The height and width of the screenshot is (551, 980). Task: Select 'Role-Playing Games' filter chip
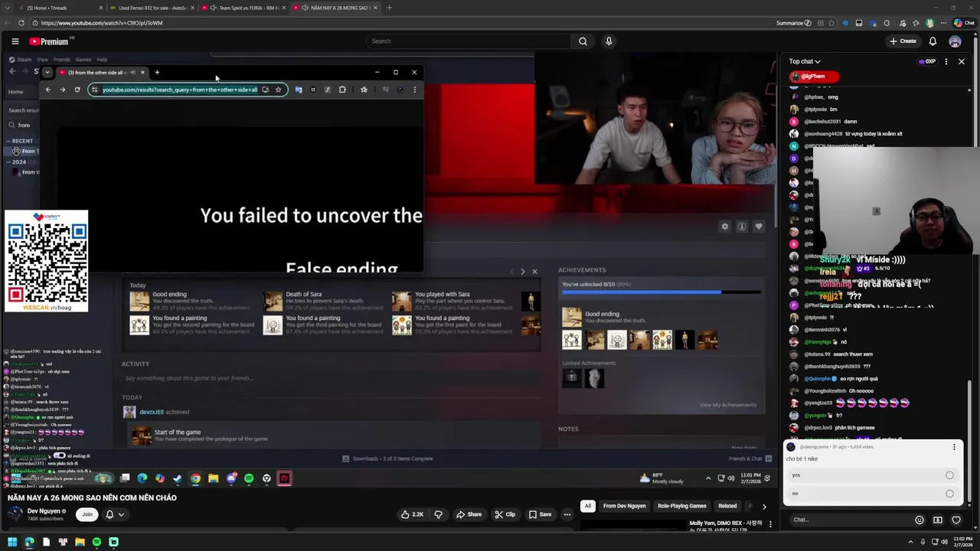(x=681, y=506)
